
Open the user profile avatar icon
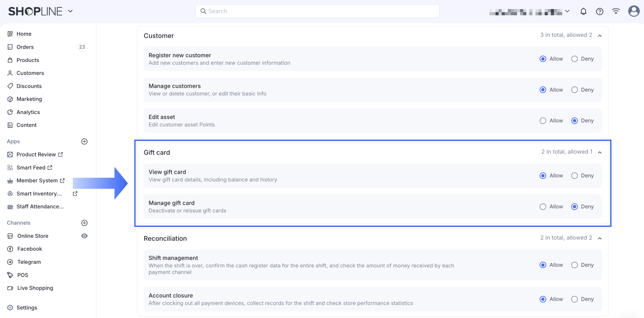[634, 11]
